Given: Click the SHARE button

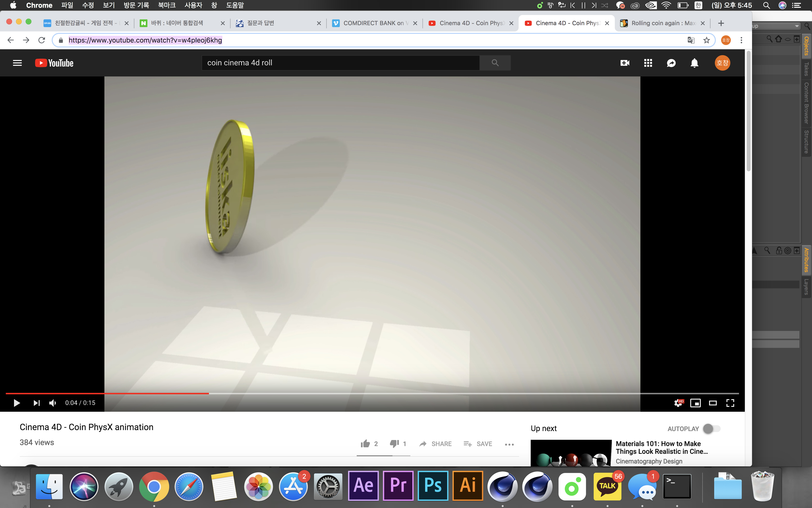Looking at the screenshot, I should click(x=435, y=443).
